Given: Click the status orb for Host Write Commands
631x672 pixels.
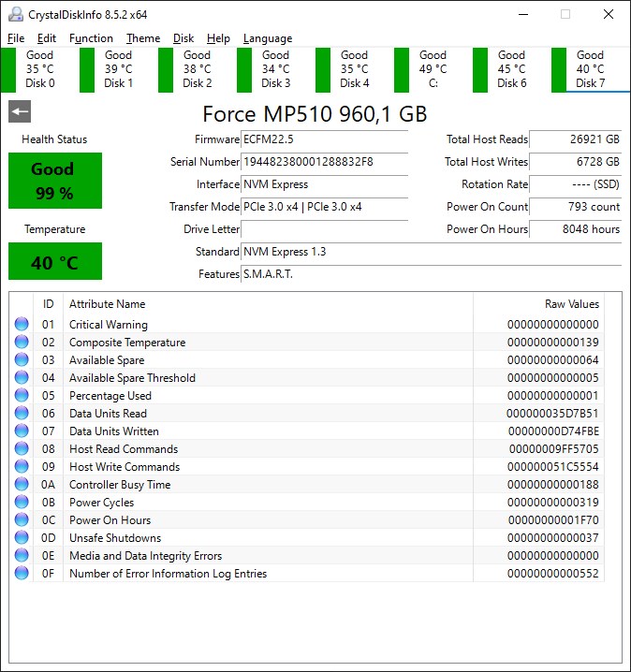Looking at the screenshot, I should [x=22, y=466].
